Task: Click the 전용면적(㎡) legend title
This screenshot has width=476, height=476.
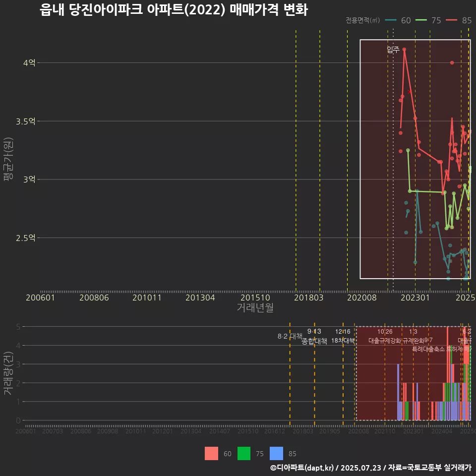Action: [363, 20]
